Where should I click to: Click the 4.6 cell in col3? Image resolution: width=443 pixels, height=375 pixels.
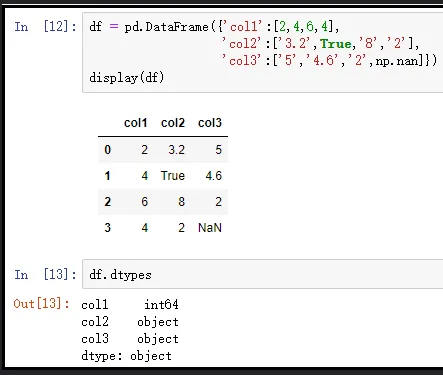pos(213,176)
